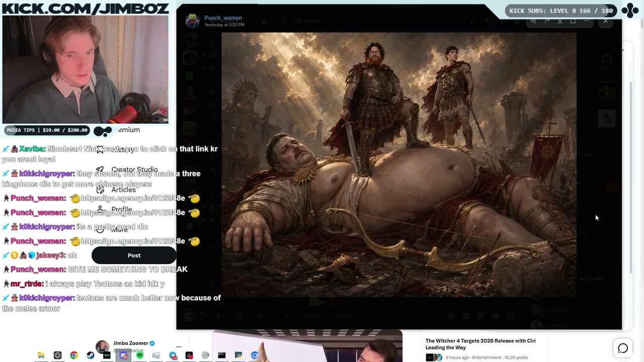This screenshot has width=644, height=362.
Task: Open Jimbo Zoomer account options menu
Action: click(x=179, y=346)
